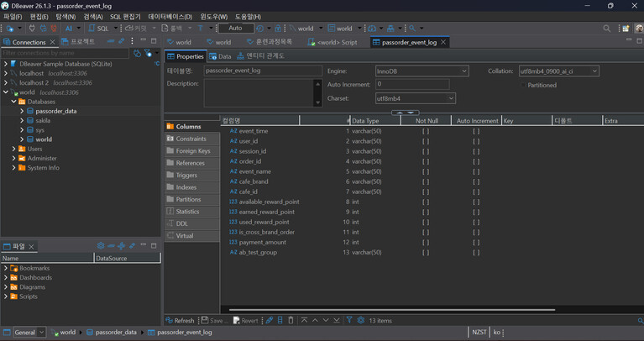Toggle Not Null checkbox for ab_test_group
The width and height of the screenshot is (644, 341).
pyautogui.click(x=426, y=252)
